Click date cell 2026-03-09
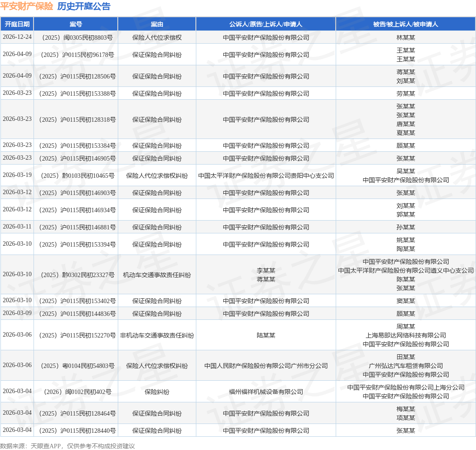Viewport: 476px width, 450px height. pyautogui.click(x=17, y=313)
